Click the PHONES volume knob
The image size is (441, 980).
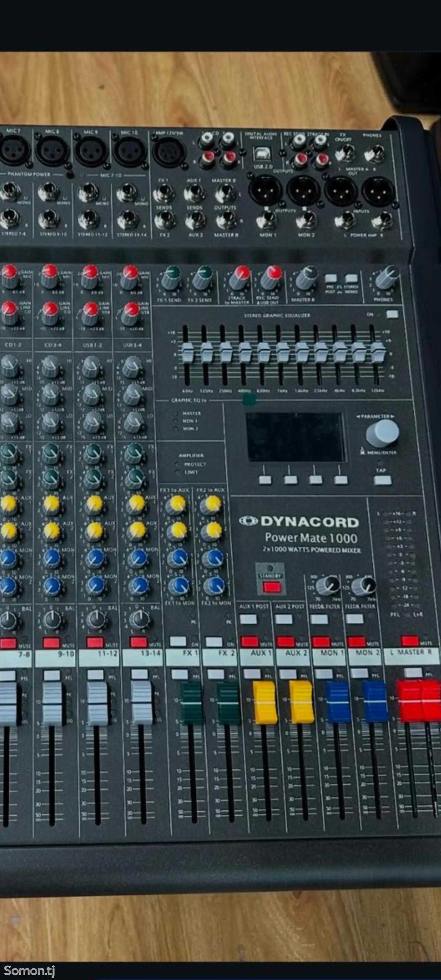pos(387,277)
